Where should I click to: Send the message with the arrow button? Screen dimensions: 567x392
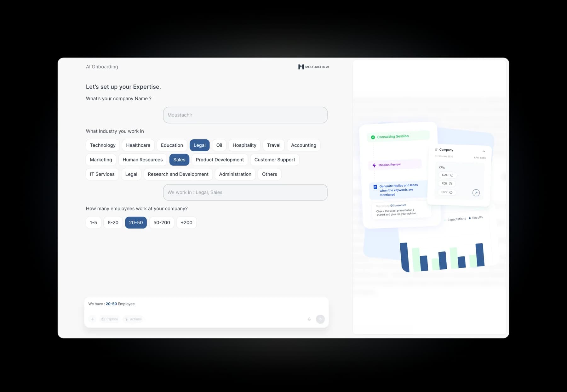[320, 319]
